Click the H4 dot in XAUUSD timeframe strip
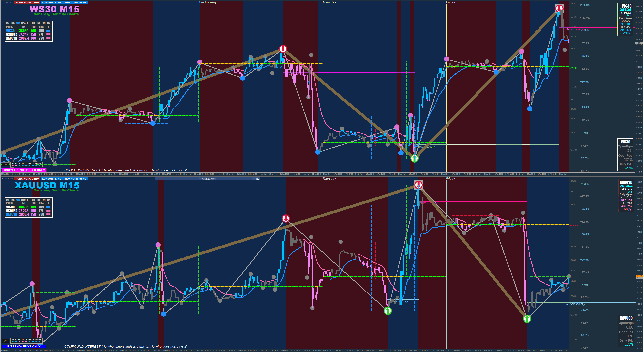Viewport: 644px width, 353px height. (x=30, y=341)
